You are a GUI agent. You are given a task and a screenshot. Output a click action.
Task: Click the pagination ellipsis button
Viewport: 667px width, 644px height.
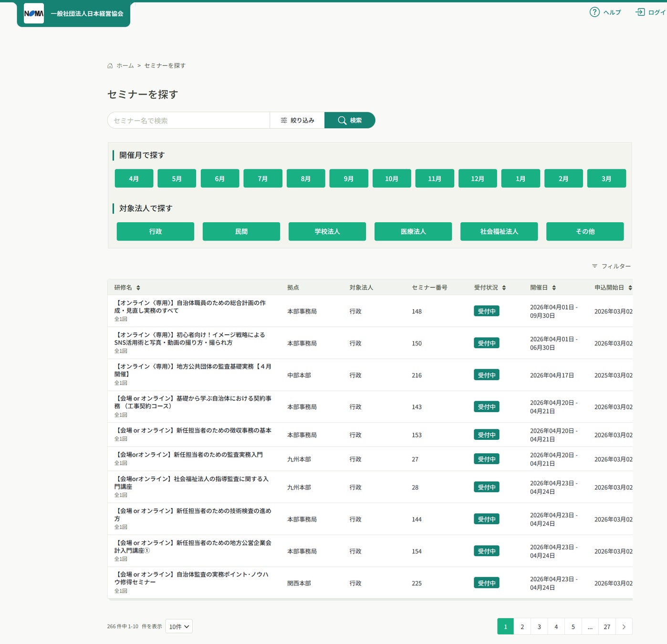[590, 627]
